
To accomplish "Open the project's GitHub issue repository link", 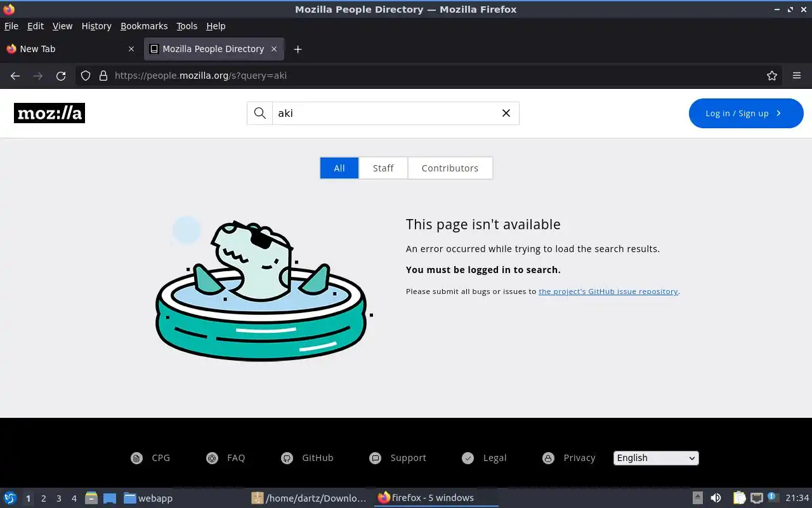I will [x=608, y=291].
